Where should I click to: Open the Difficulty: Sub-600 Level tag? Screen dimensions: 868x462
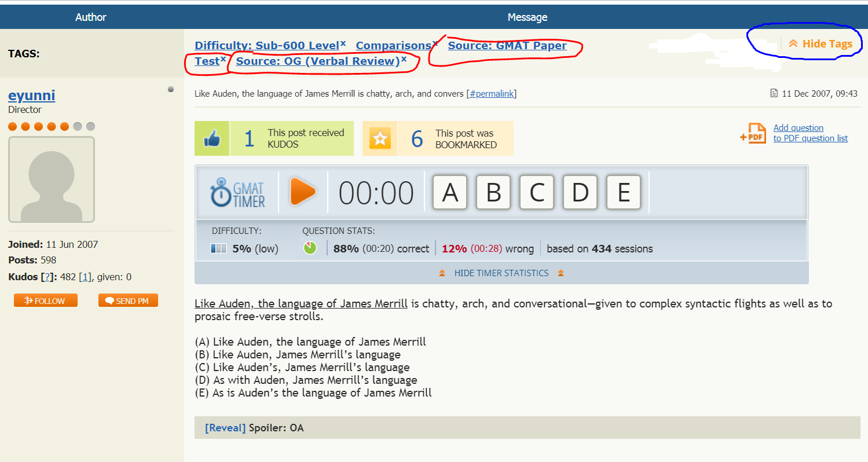(267, 46)
